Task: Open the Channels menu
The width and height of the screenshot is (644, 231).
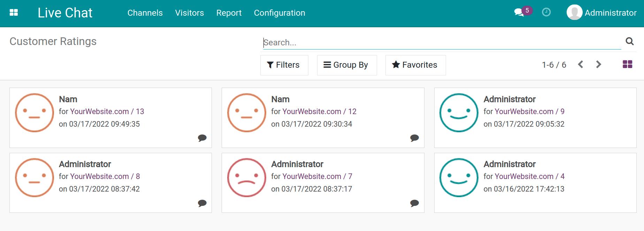Action: [145, 13]
